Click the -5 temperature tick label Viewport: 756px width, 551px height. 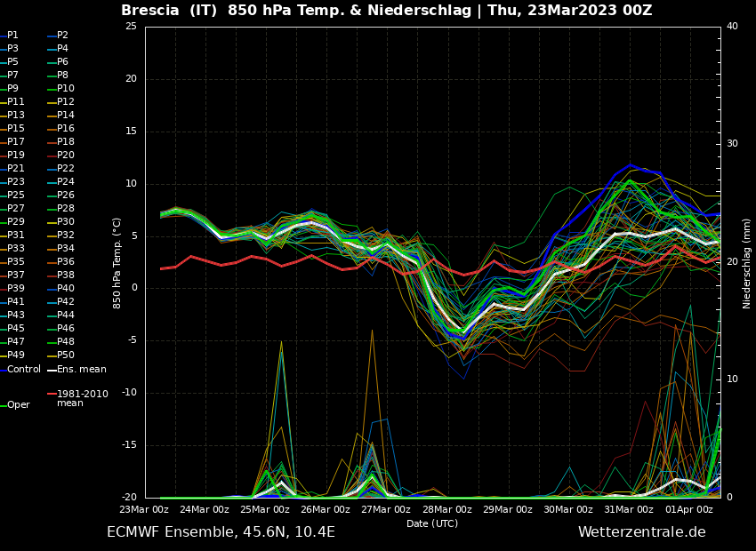133,340
